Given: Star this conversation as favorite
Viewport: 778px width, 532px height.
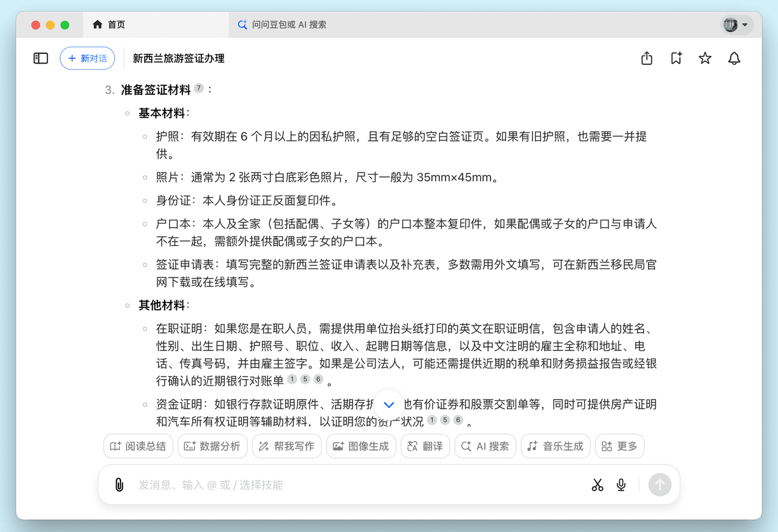Looking at the screenshot, I should pyautogui.click(x=705, y=58).
